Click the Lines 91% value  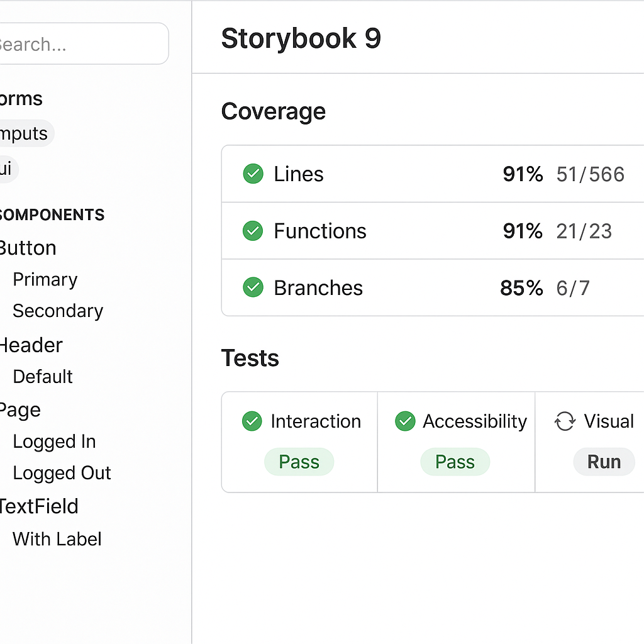click(x=523, y=174)
